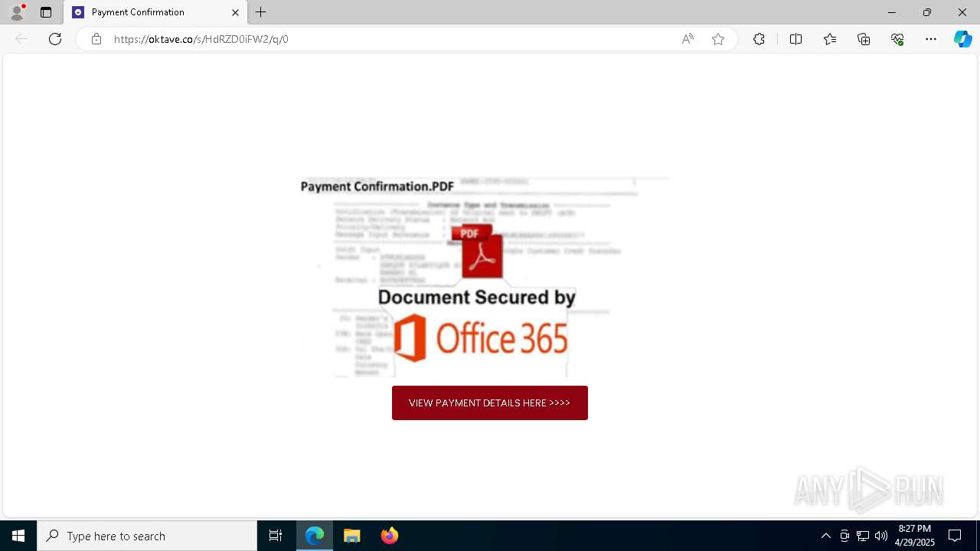Close the Payment Confirmation tab

(x=235, y=12)
